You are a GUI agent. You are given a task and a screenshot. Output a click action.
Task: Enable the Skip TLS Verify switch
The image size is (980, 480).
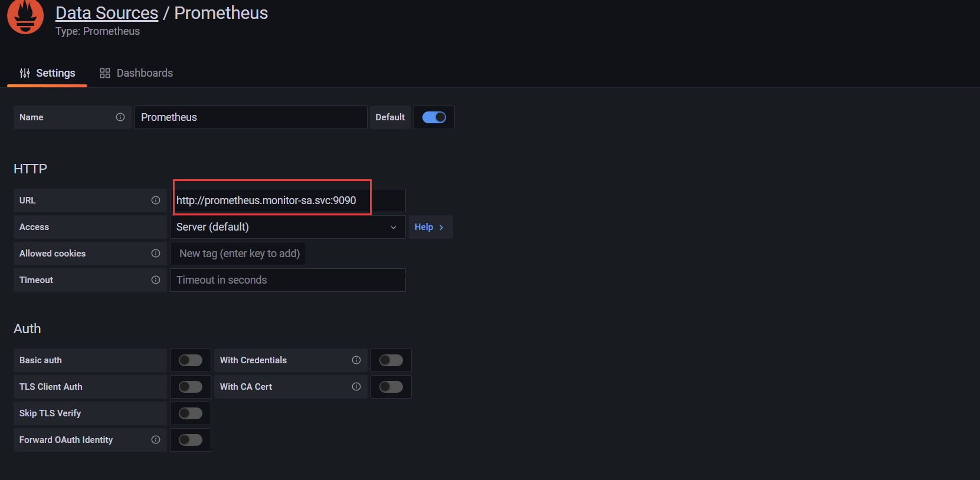191,413
